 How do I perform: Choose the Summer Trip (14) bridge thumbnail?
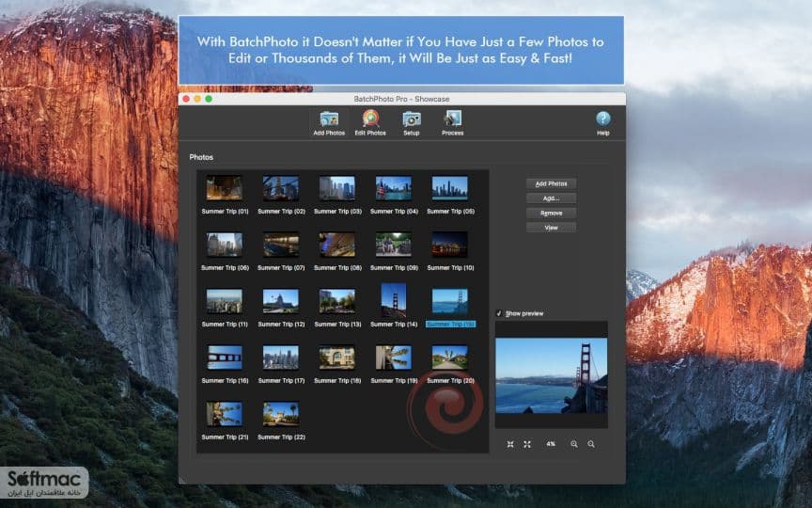394,300
